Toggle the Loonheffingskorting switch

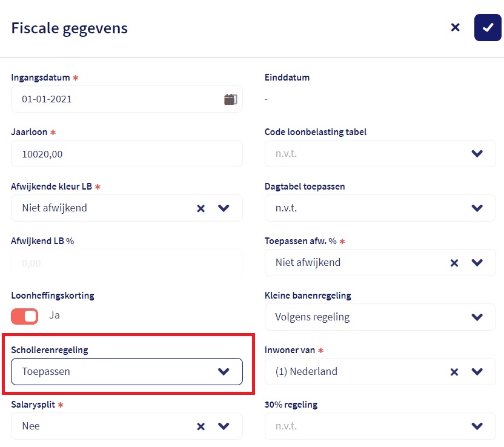click(x=25, y=316)
